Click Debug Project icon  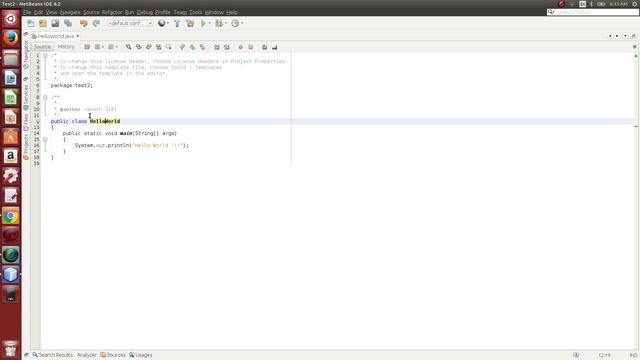tap(219, 23)
